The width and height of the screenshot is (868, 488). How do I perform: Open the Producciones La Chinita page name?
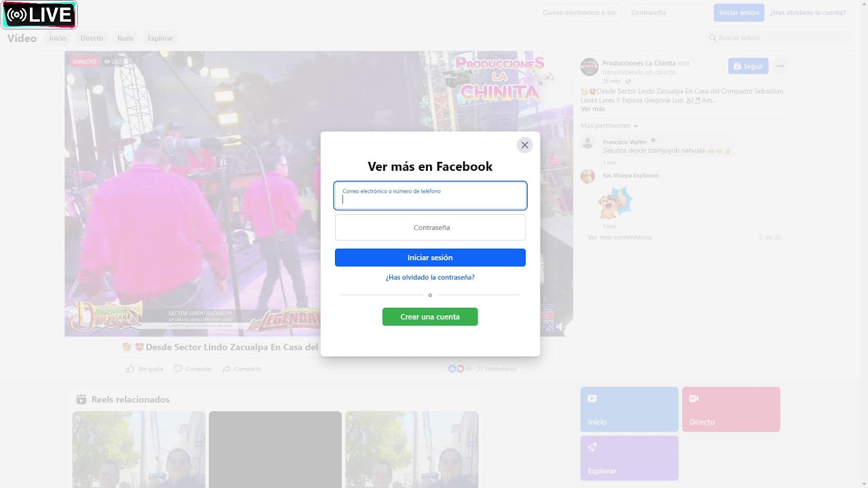click(639, 63)
